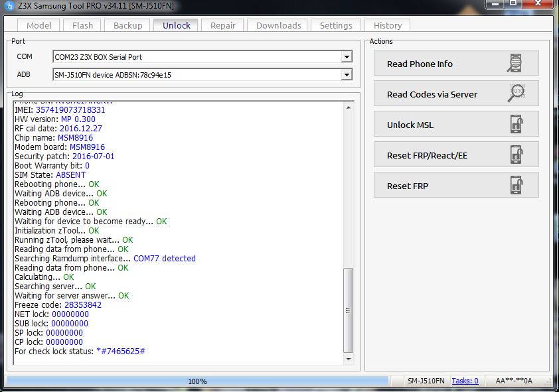Click the Running zTool, please wait line
The image size is (559, 392).
(x=74, y=240)
